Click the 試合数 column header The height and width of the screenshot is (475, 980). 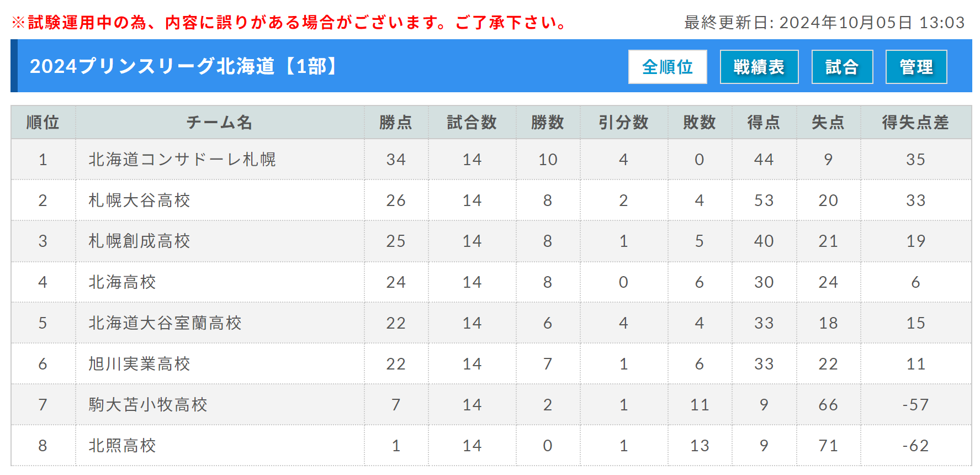(472, 123)
